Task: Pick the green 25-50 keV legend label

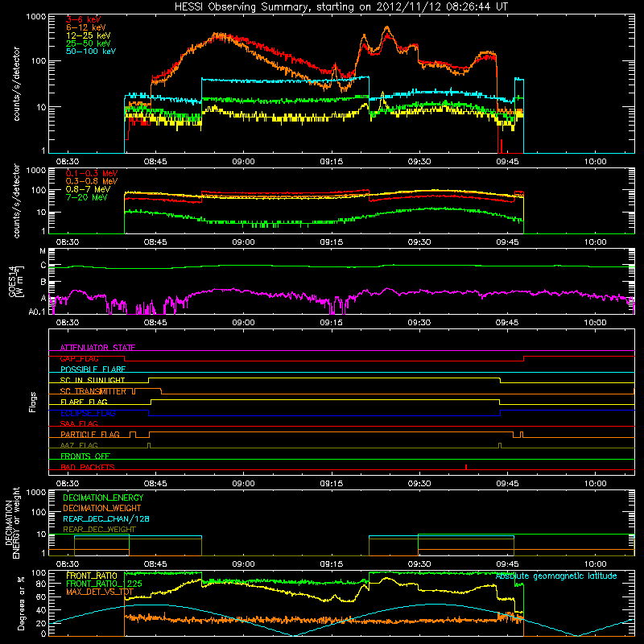Action: pos(89,43)
